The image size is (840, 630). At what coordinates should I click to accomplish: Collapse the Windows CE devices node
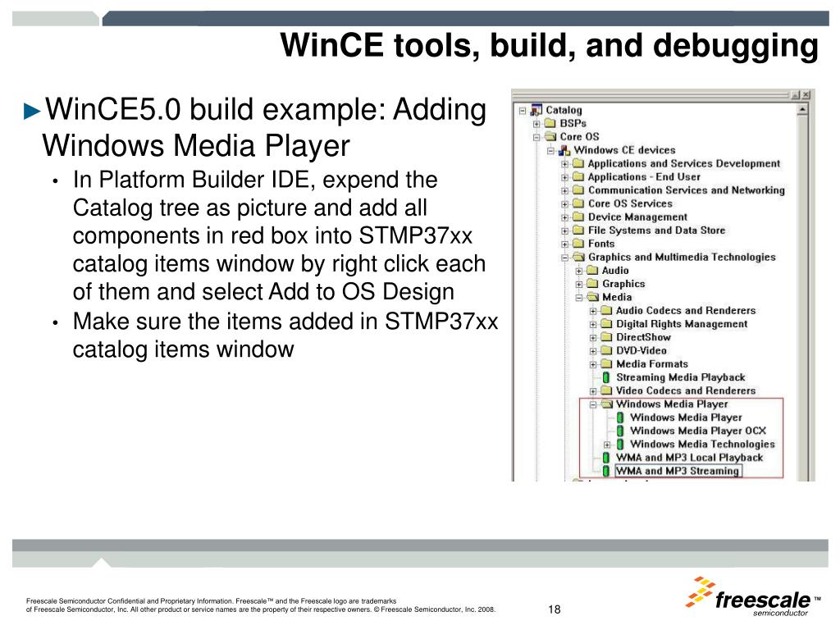tap(550, 151)
